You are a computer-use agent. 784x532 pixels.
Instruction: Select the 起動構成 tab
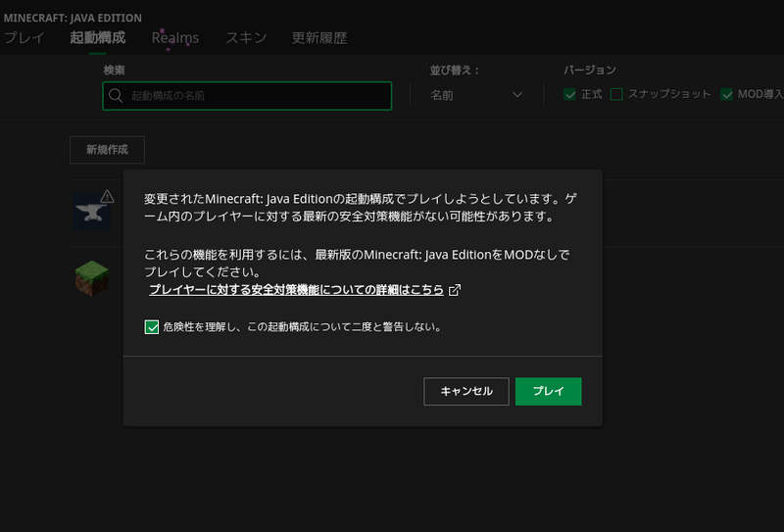(x=97, y=38)
